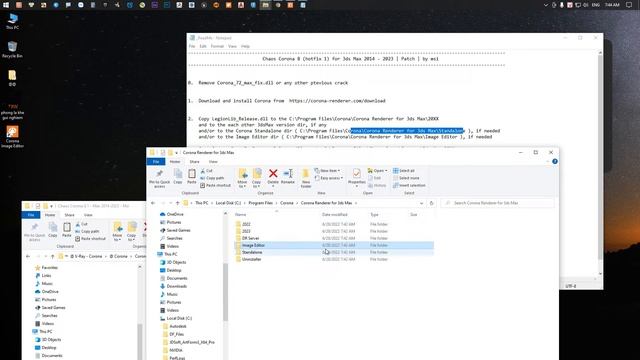Sort by the Date modified column header
The image size is (640, 360).
coord(335,215)
